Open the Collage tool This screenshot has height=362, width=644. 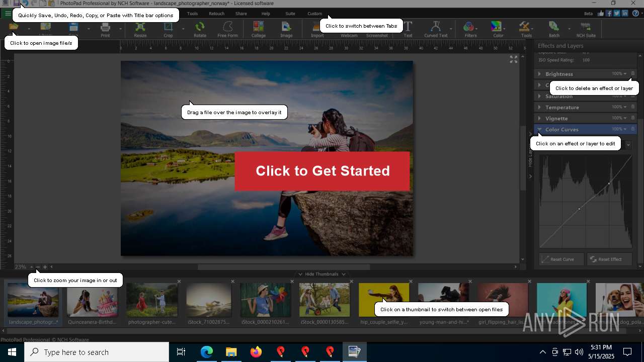pos(259,29)
